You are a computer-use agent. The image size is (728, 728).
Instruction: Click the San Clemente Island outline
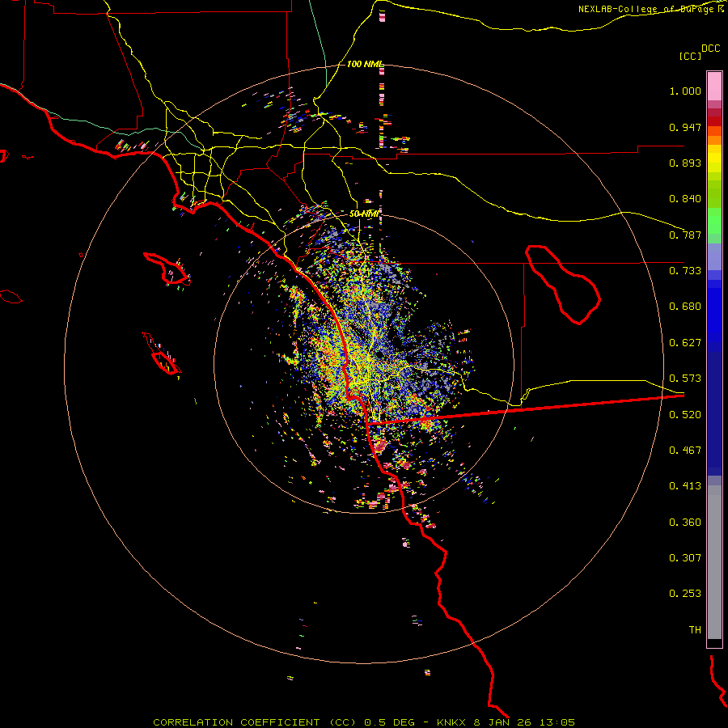click(162, 353)
